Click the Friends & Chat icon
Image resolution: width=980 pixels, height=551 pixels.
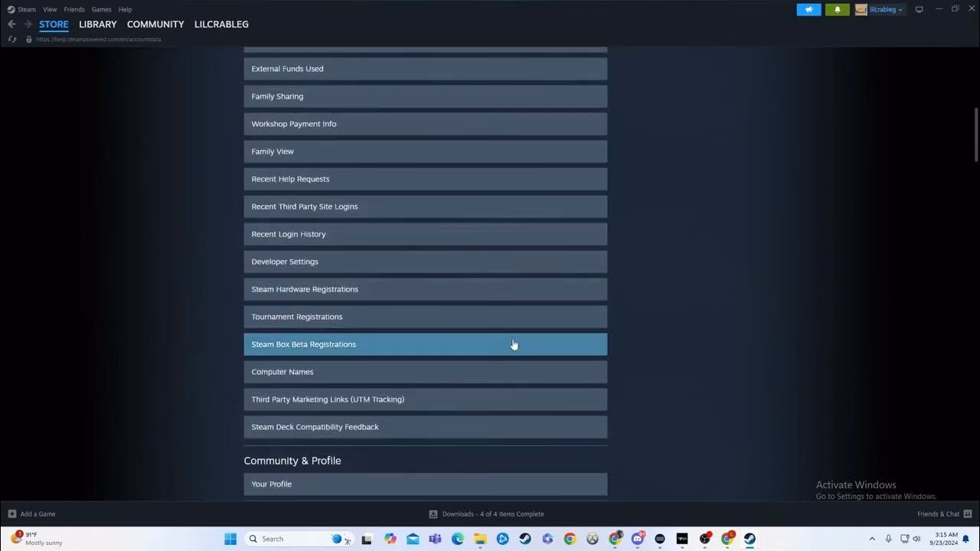click(968, 514)
